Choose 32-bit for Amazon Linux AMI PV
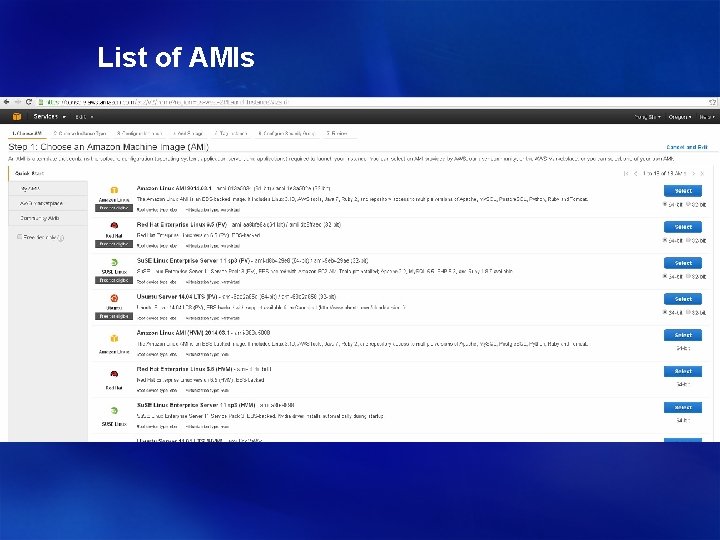Viewport: 720px width, 540px height. click(688, 204)
